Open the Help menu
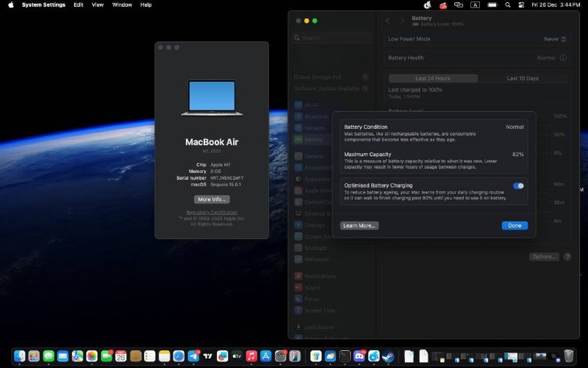Image resolution: width=588 pixels, height=368 pixels. tap(146, 5)
